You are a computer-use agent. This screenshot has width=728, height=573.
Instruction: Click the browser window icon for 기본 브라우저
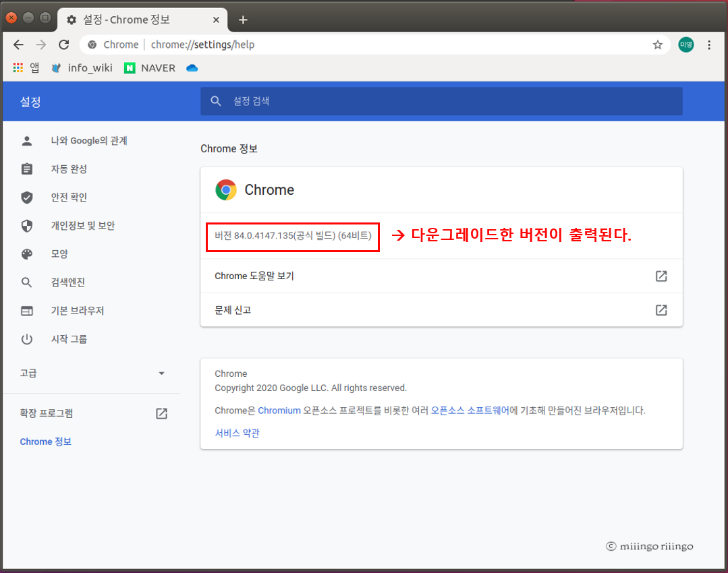point(27,311)
